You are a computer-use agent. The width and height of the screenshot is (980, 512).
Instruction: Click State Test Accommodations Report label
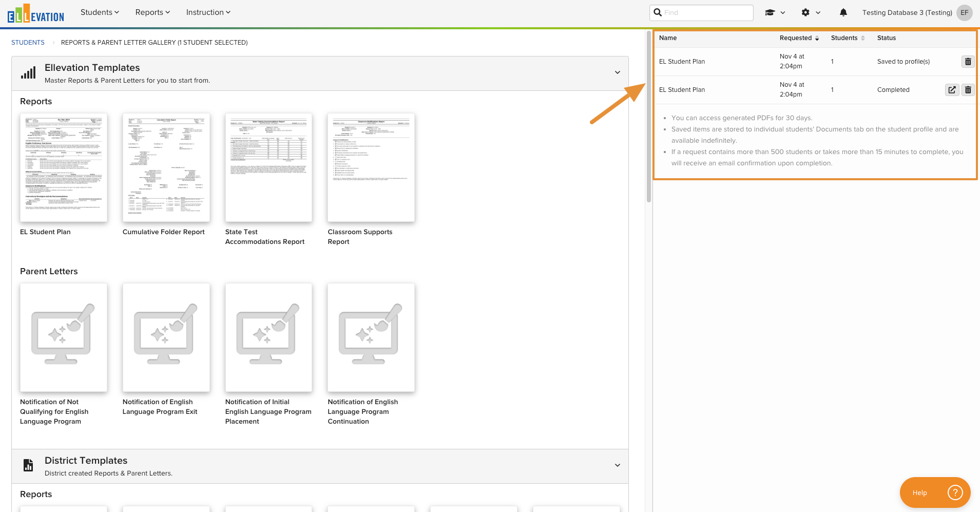(265, 237)
